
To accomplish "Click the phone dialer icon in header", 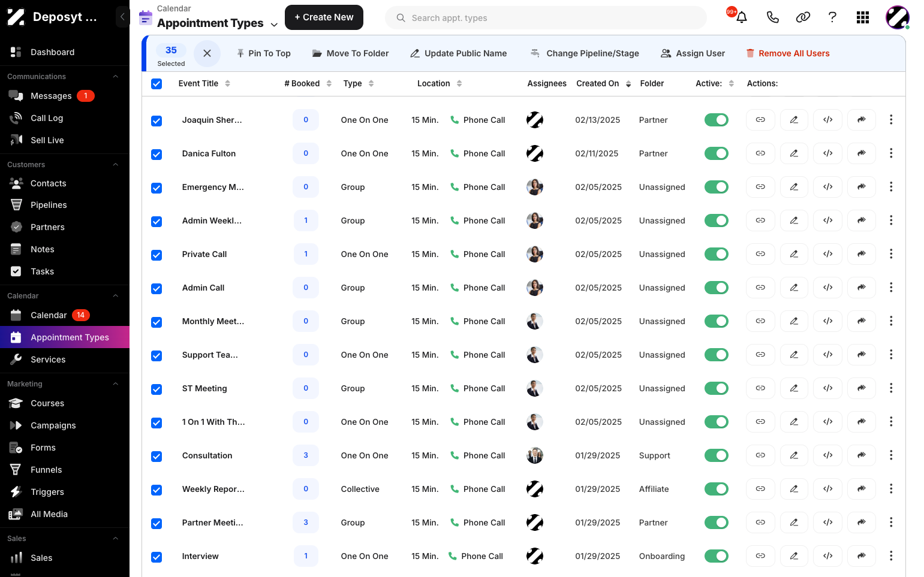I will point(773,17).
